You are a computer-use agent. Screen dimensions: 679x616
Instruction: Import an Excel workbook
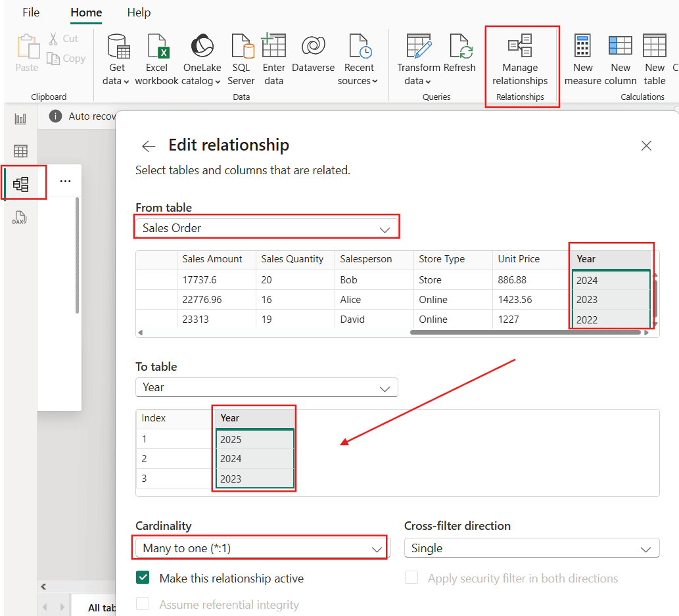pos(156,59)
